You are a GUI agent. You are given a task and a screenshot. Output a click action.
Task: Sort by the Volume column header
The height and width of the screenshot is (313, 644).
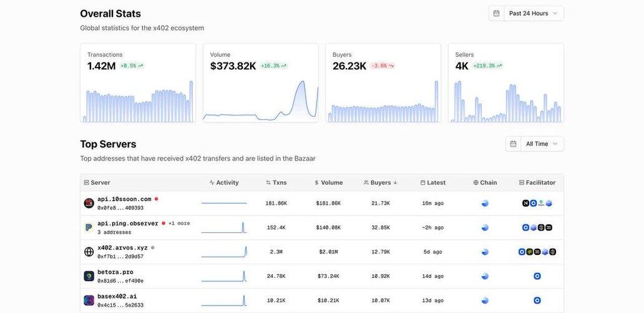(x=329, y=182)
